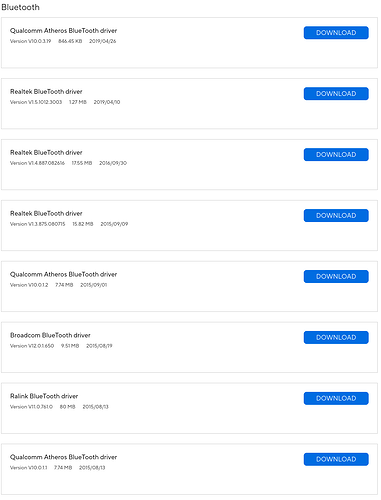Download Qualcomm Atheros driver version V10.0.1.1
The width and height of the screenshot is (381, 500).
pos(336,459)
